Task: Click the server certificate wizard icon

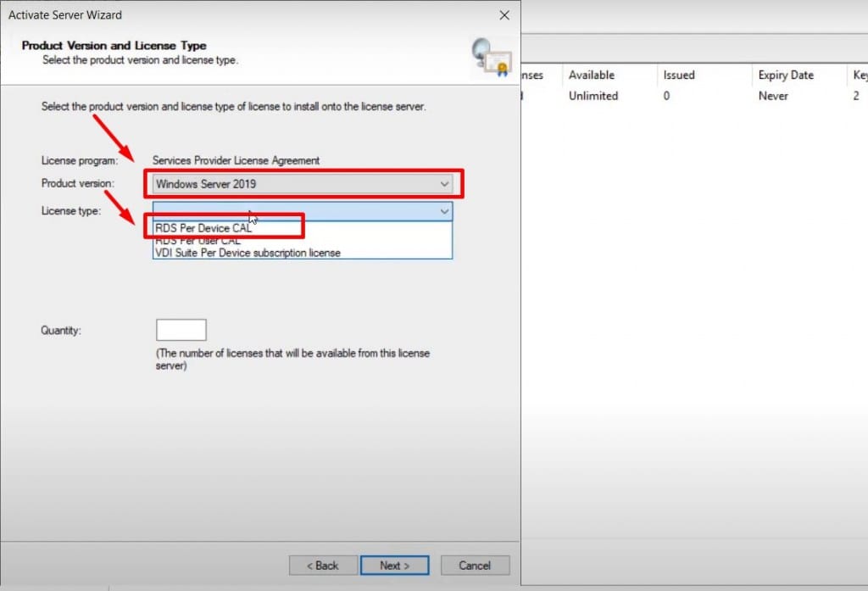Action: (492, 58)
